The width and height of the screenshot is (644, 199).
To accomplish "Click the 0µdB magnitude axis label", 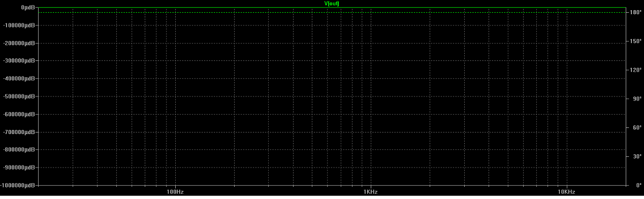I will click(x=27, y=8).
